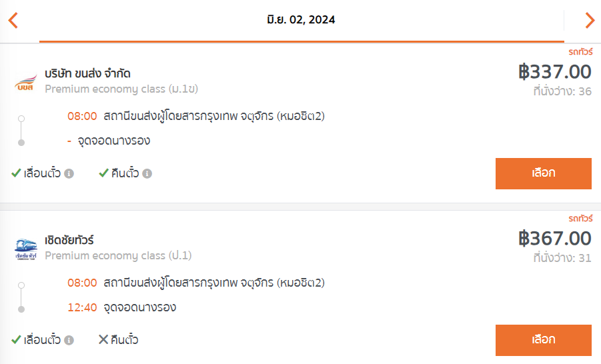The width and height of the screenshot is (601, 364).
Task: Click green checkmark for บขส คืนตั๋ว
Action: [103, 173]
